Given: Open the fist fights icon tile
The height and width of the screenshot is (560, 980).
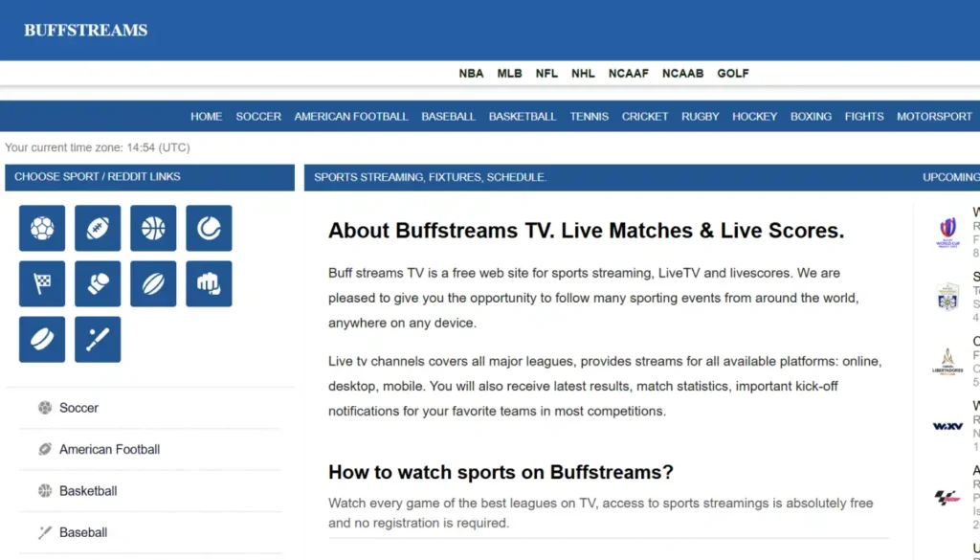Looking at the screenshot, I should 209,283.
